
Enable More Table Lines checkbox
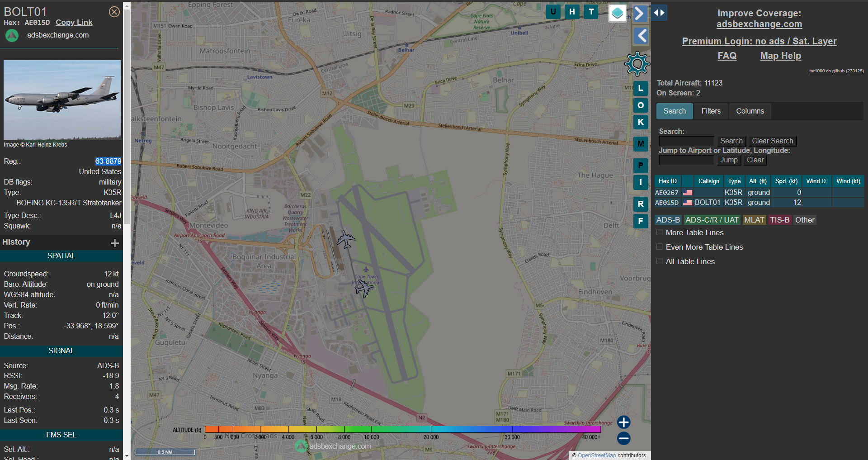660,232
